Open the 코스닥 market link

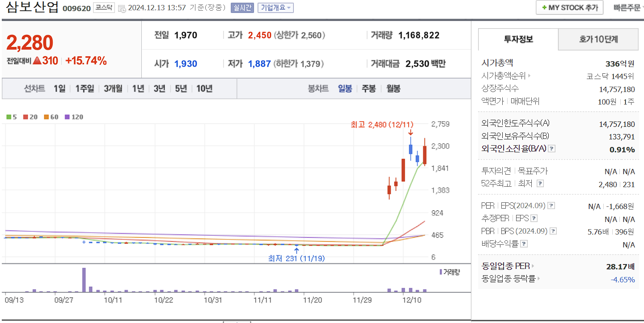pyautogui.click(x=103, y=8)
